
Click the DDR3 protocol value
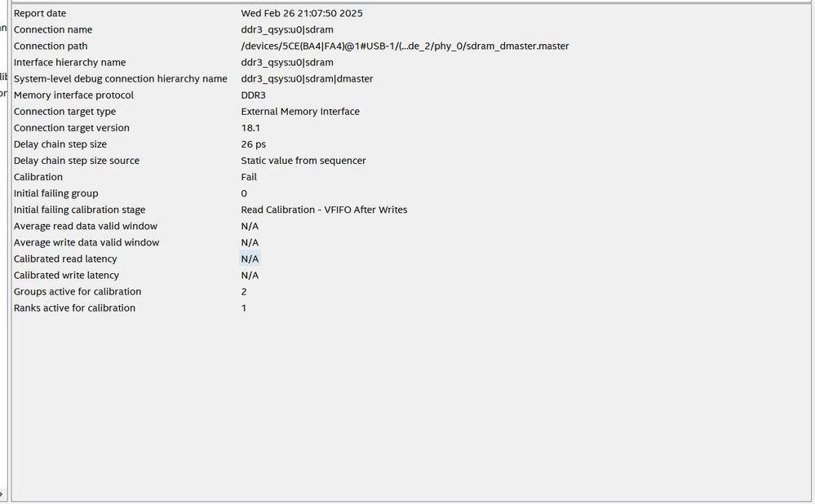(255, 95)
